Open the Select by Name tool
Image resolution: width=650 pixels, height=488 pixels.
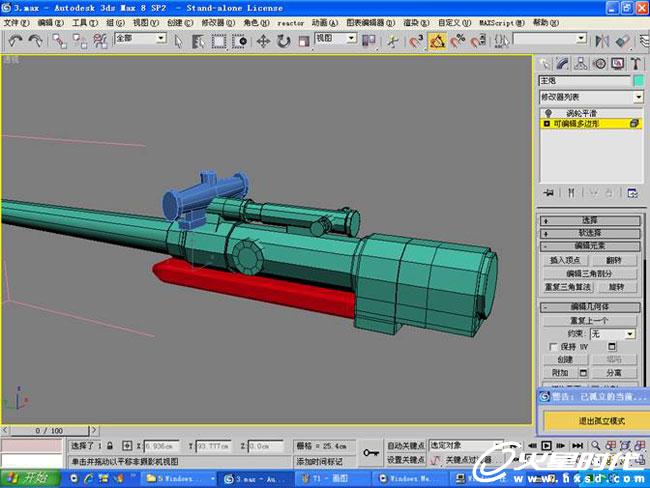pos(198,41)
